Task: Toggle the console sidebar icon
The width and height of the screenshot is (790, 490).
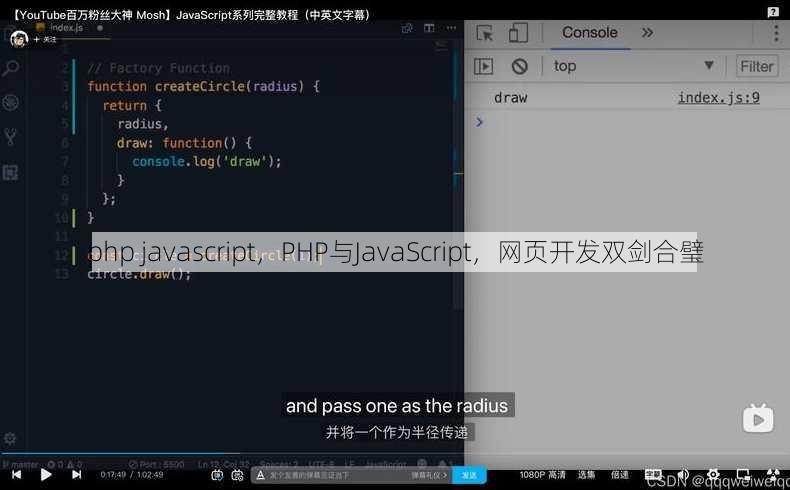Action: click(484, 66)
